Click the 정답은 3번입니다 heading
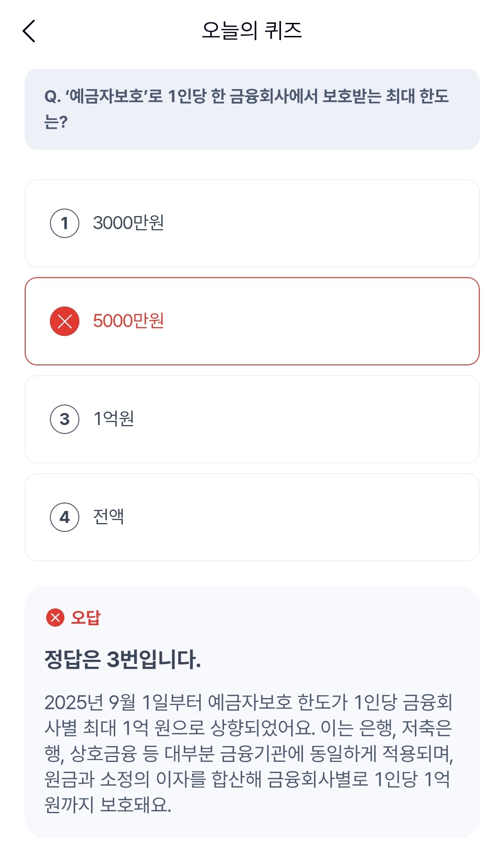Screen dimensions: 504x866 [x=122, y=659]
